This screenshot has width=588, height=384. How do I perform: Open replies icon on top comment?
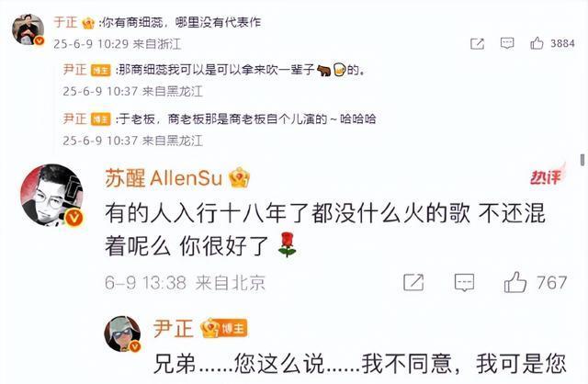pos(507,43)
